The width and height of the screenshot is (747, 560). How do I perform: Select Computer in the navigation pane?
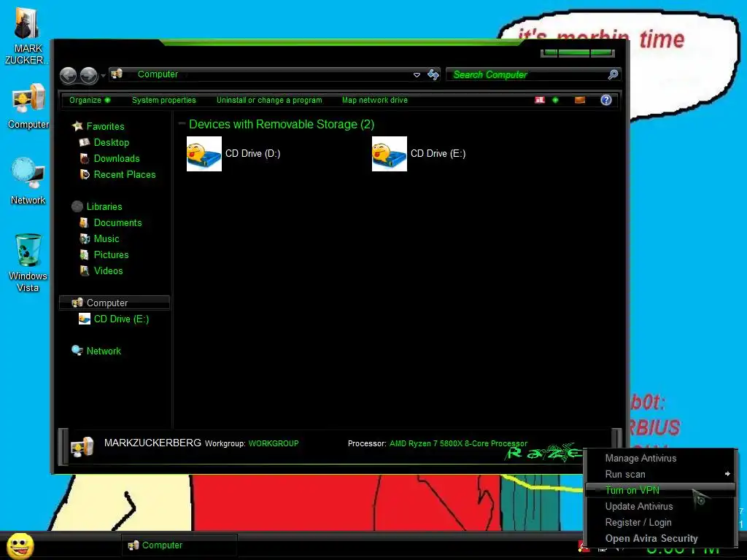point(115,303)
